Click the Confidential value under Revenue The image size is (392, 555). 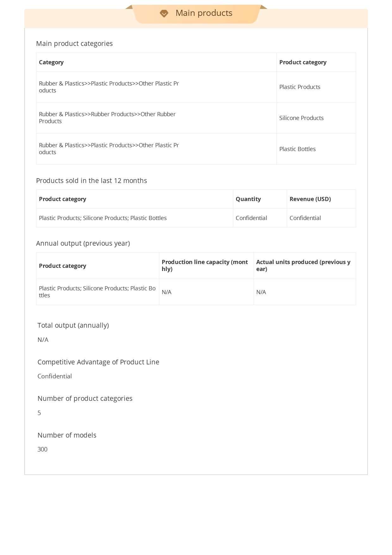pos(305,218)
